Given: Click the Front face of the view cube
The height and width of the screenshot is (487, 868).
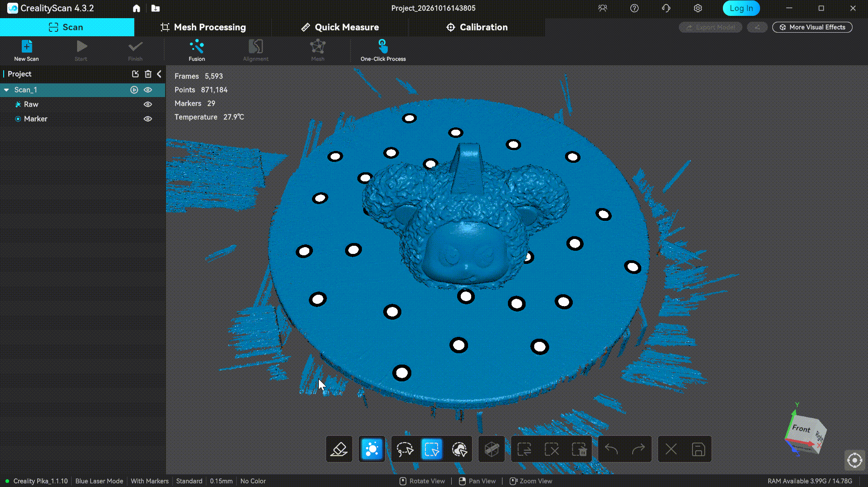Looking at the screenshot, I should [x=801, y=429].
